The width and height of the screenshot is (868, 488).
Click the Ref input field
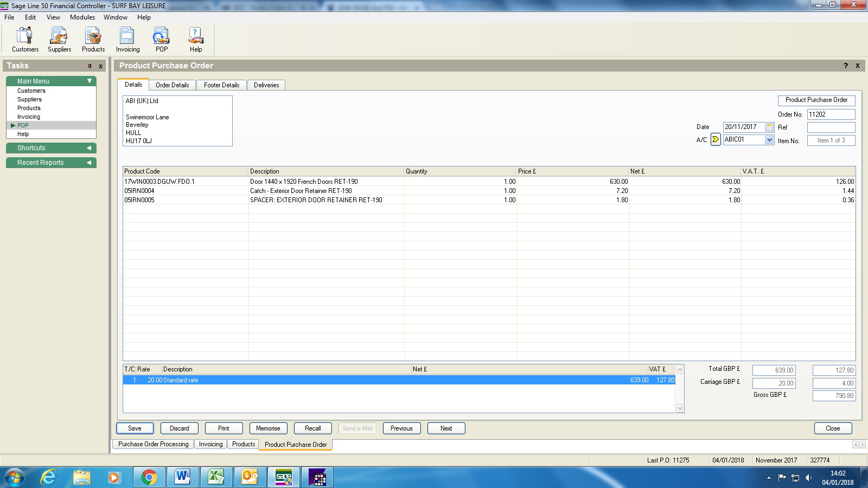[831, 127]
